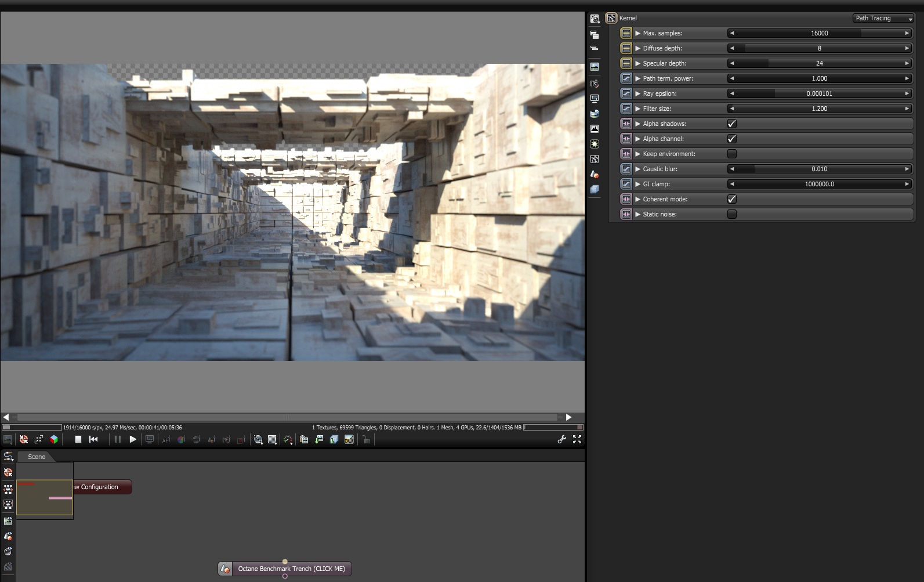The height and width of the screenshot is (582, 924).
Task: Disable the Alpha channel checkbox
Action: tap(732, 139)
